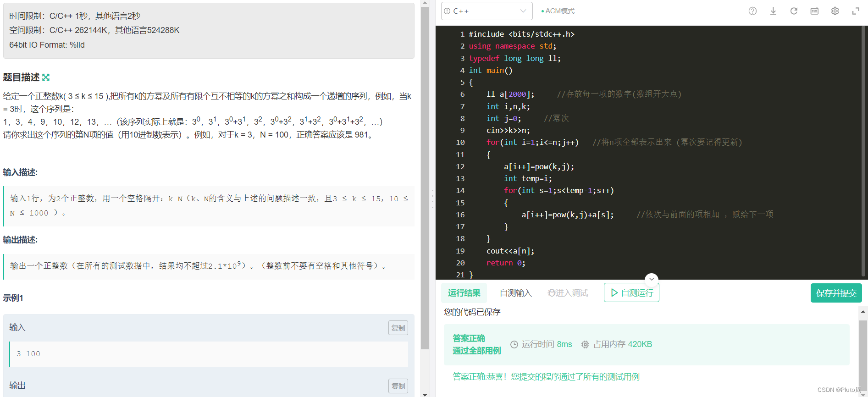Open the editor settings gear icon

(x=835, y=11)
